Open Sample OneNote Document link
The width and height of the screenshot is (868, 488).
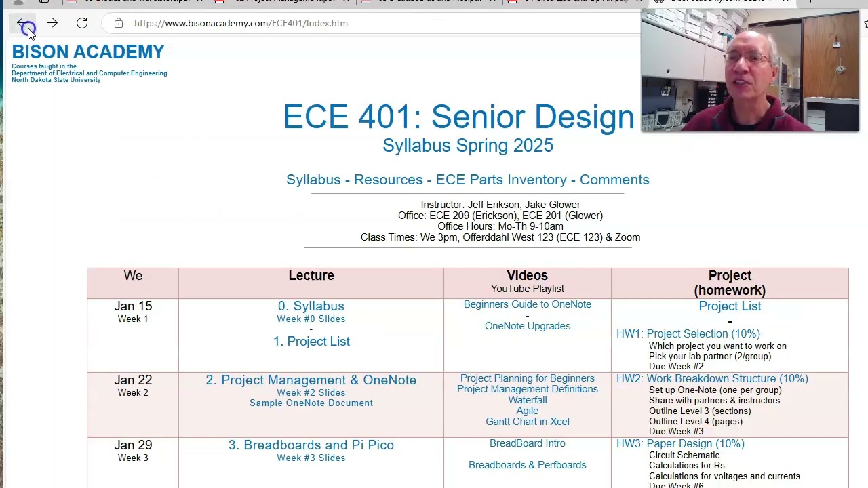[311, 403]
